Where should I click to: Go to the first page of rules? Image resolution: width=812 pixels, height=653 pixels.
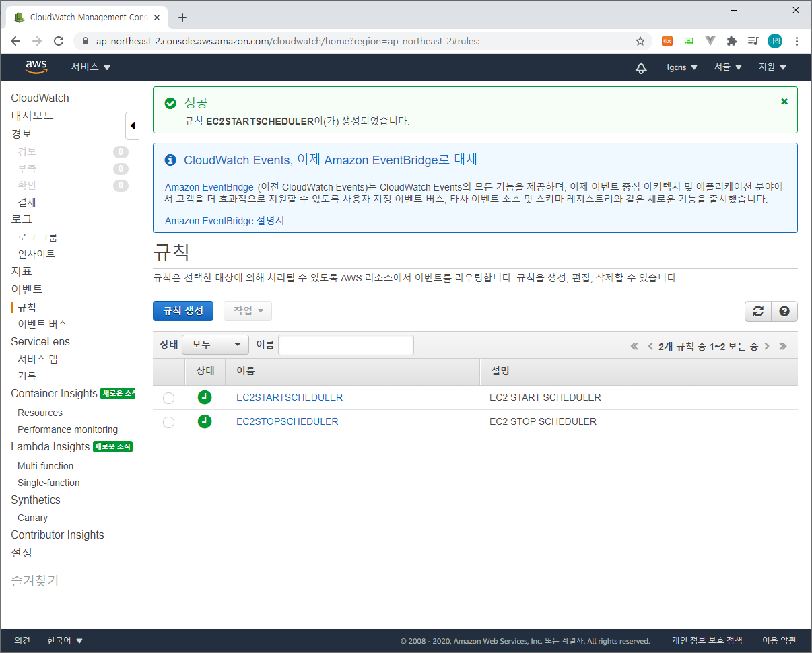tap(634, 346)
